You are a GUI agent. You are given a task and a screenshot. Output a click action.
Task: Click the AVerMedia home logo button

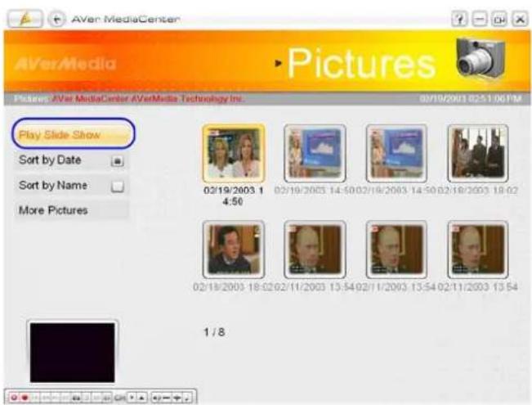[25, 19]
